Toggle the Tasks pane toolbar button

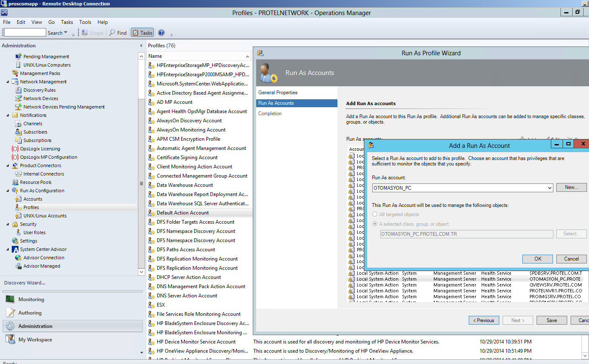[143, 33]
